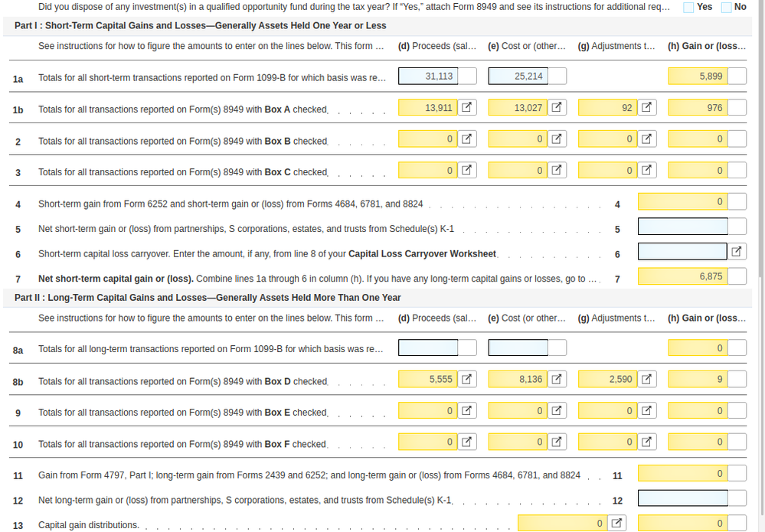Viewport: 765px width, 532px height.
Task: Open line 1b cost basis link icon
Action: tap(557, 108)
